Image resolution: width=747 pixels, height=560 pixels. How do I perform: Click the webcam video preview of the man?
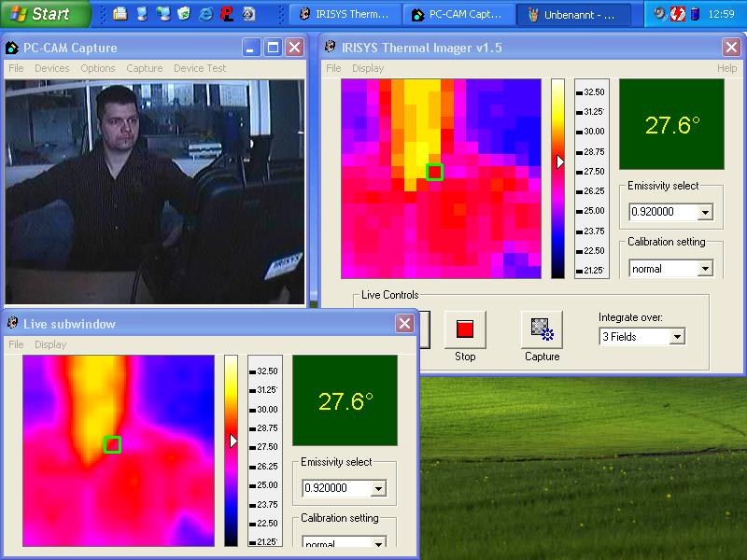(x=155, y=191)
